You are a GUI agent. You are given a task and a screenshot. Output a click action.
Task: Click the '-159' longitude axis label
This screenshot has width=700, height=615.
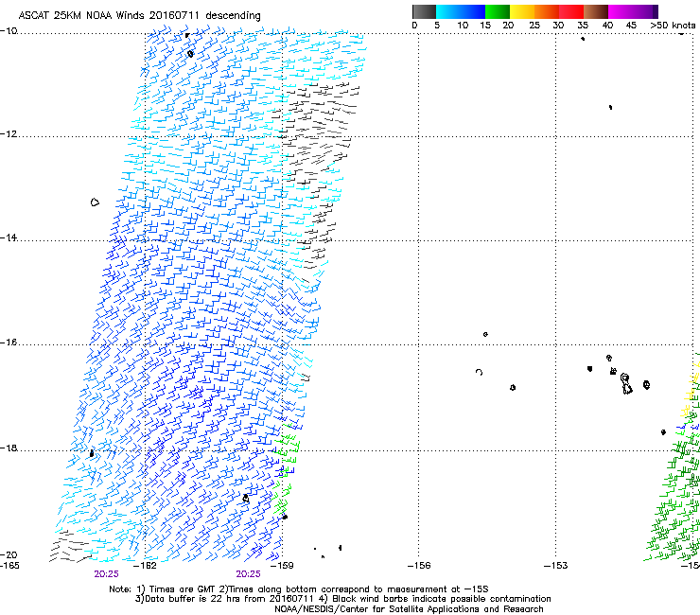coord(282,566)
